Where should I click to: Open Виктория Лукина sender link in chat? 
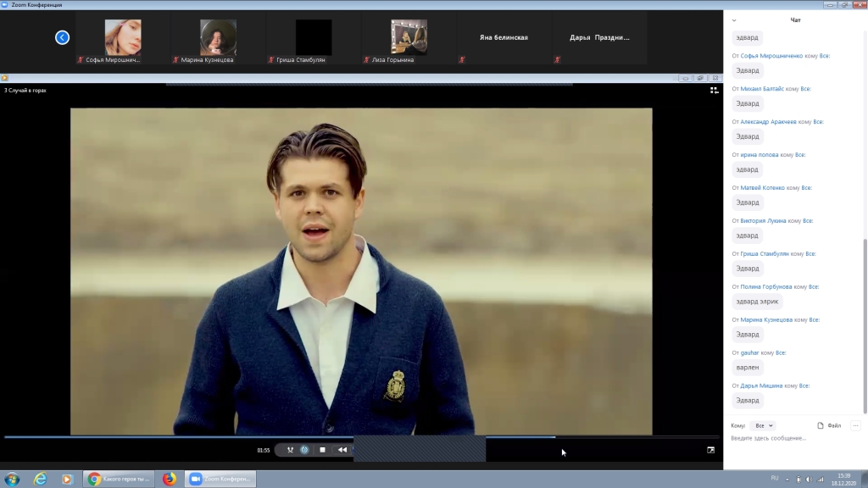[764, 221]
